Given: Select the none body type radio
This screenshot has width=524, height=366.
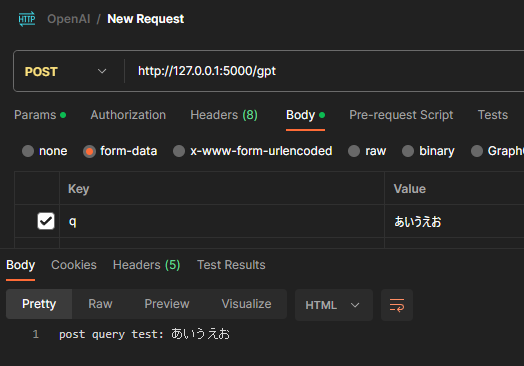Looking at the screenshot, I should (28, 151).
